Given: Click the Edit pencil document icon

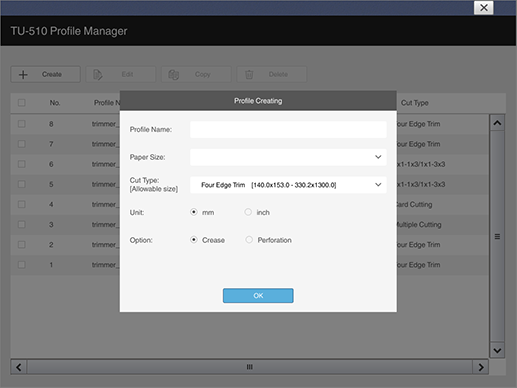Looking at the screenshot, I should click(98, 74).
